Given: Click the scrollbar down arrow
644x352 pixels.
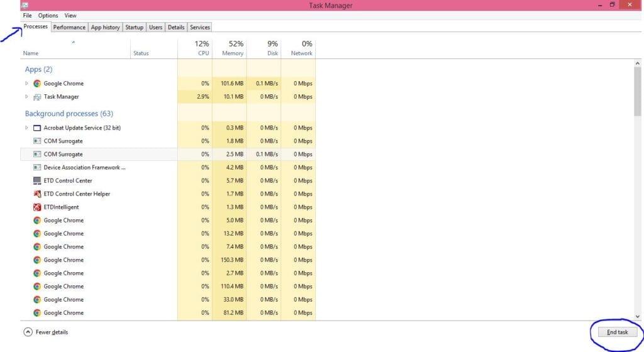Looking at the screenshot, I should [638, 316].
